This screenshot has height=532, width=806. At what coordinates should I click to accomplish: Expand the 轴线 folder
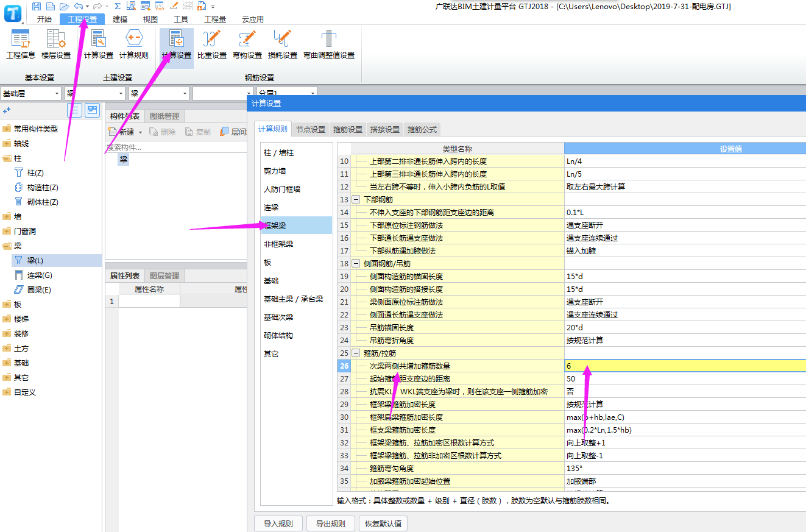point(7,143)
